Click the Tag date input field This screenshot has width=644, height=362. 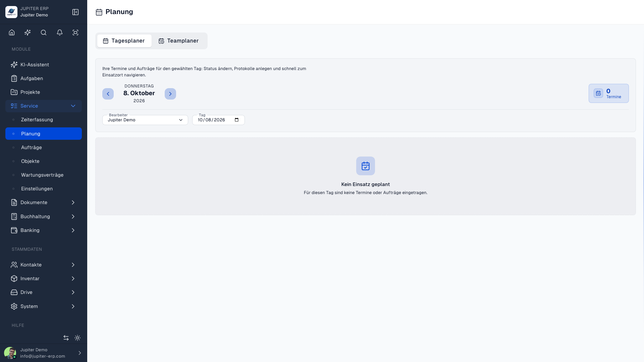218,120
